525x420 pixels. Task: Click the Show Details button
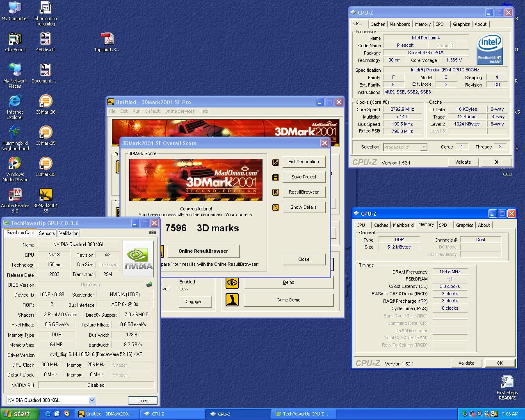pyautogui.click(x=304, y=207)
